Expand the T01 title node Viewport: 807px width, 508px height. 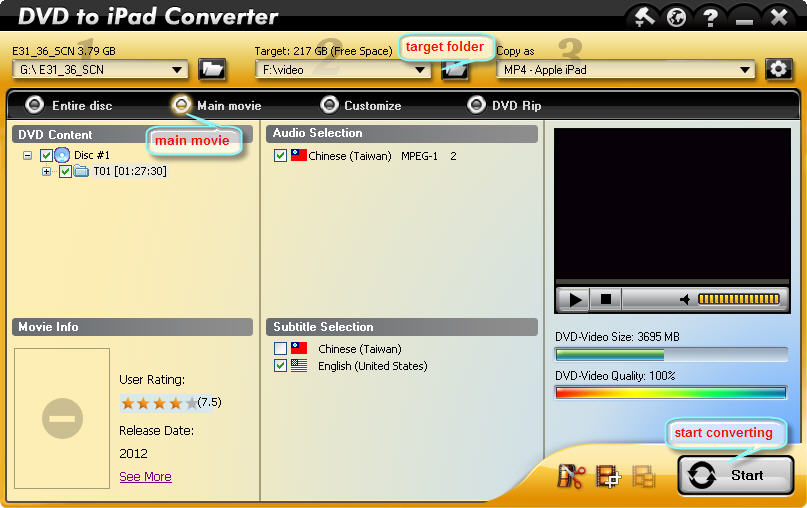46,171
